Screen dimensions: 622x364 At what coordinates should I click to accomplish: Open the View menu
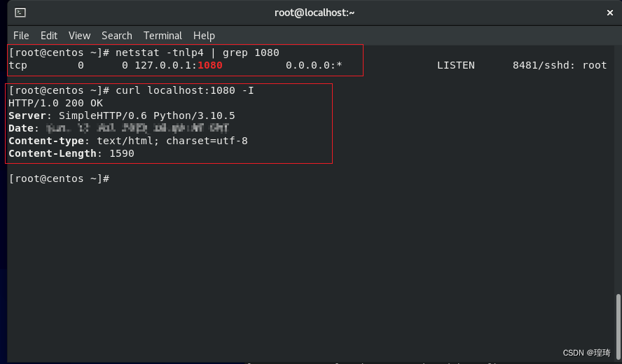pyautogui.click(x=79, y=36)
